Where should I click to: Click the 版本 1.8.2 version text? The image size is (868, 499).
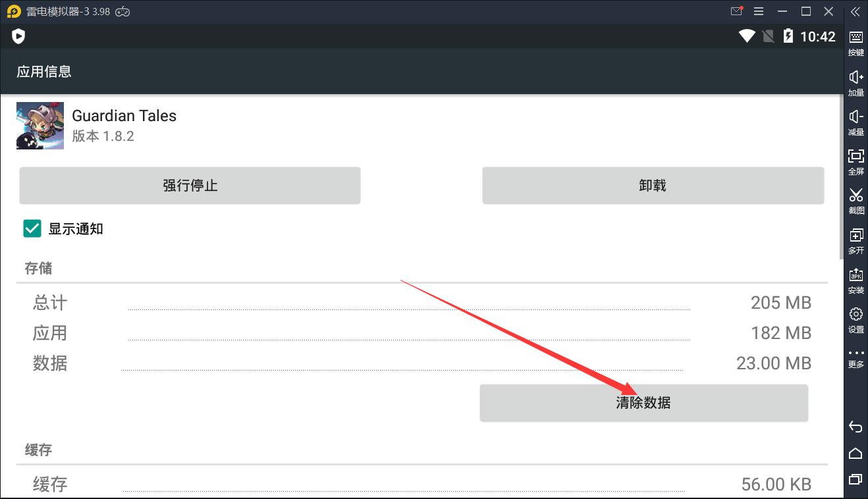[x=103, y=136]
